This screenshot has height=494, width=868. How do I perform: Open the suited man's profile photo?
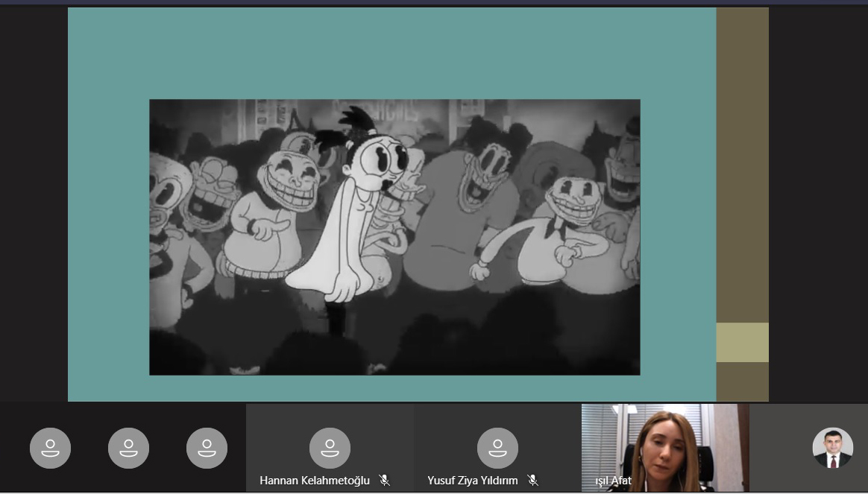(x=832, y=448)
